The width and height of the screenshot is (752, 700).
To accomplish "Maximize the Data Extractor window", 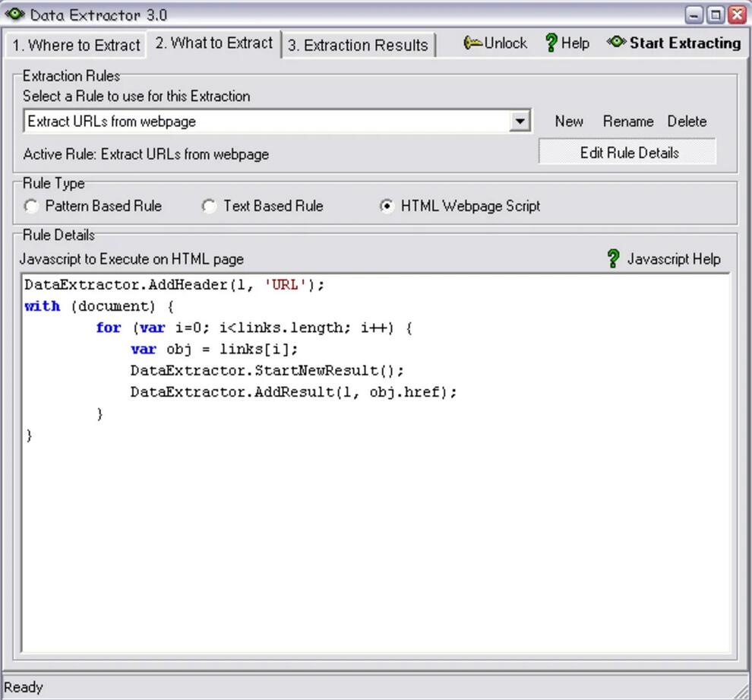I will 715,15.
